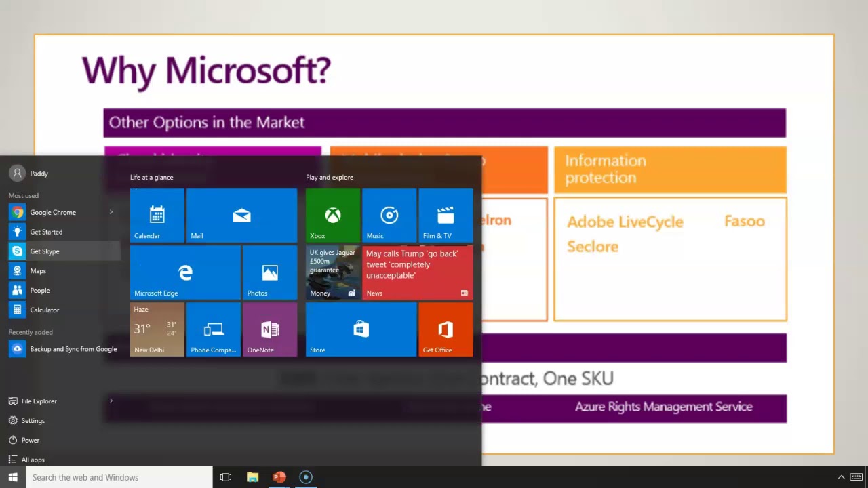The width and height of the screenshot is (868, 488).
Task: Click the Get Office tile
Action: click(446, 329)
